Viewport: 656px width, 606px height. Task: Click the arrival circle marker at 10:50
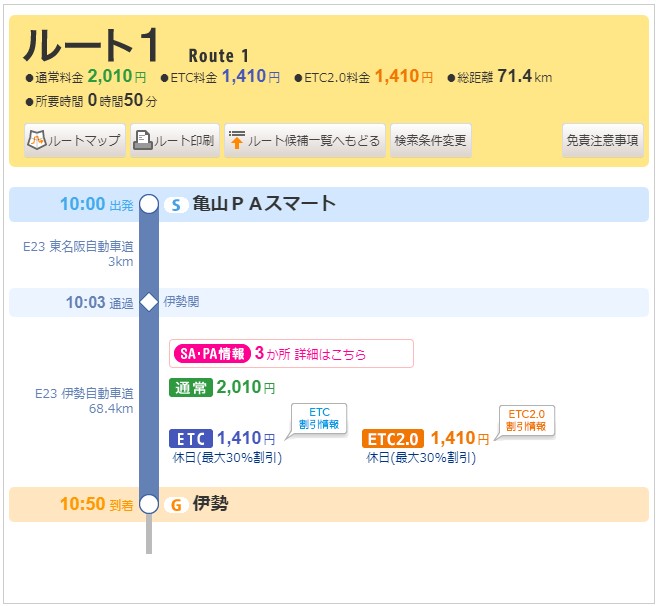(x=149, y=504)
